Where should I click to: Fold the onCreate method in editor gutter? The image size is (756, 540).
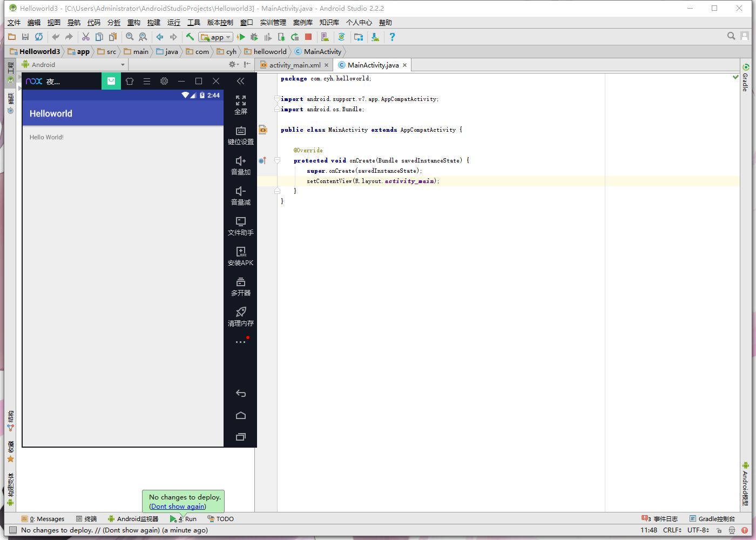coord(277,160)
